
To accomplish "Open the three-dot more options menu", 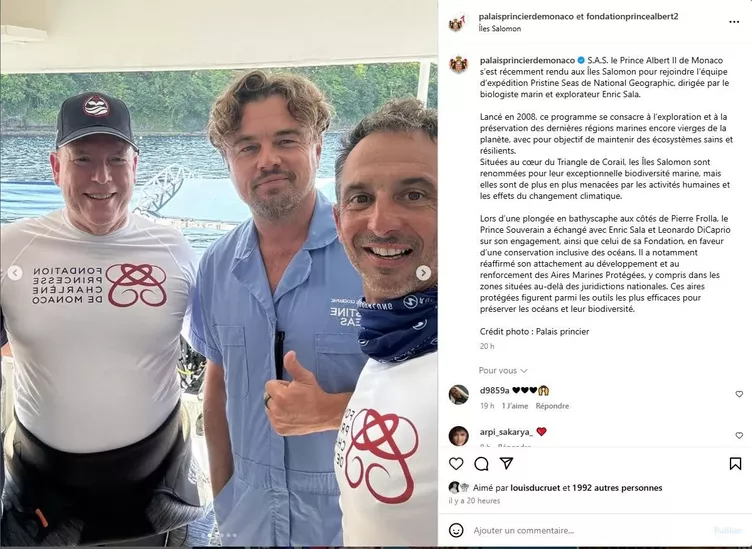I will [734, 22].
